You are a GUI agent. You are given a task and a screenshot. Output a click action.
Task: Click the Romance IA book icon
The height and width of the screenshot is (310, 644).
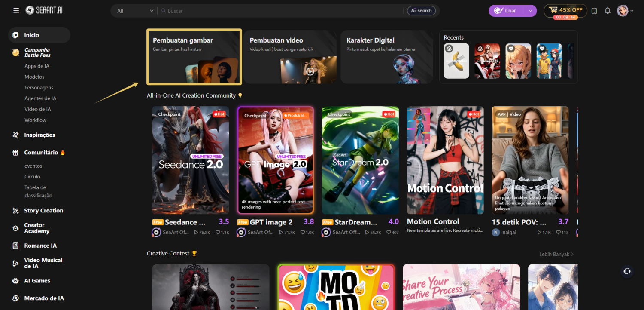[16, 246]
